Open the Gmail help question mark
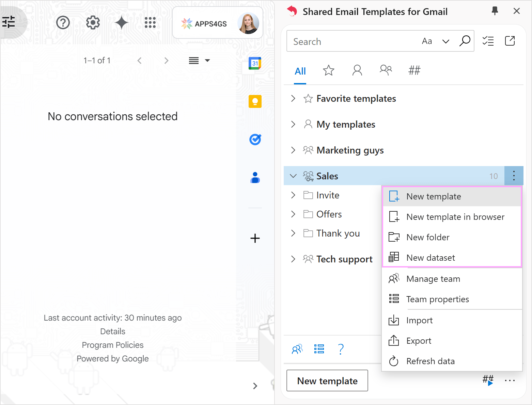 pos(63,23)
